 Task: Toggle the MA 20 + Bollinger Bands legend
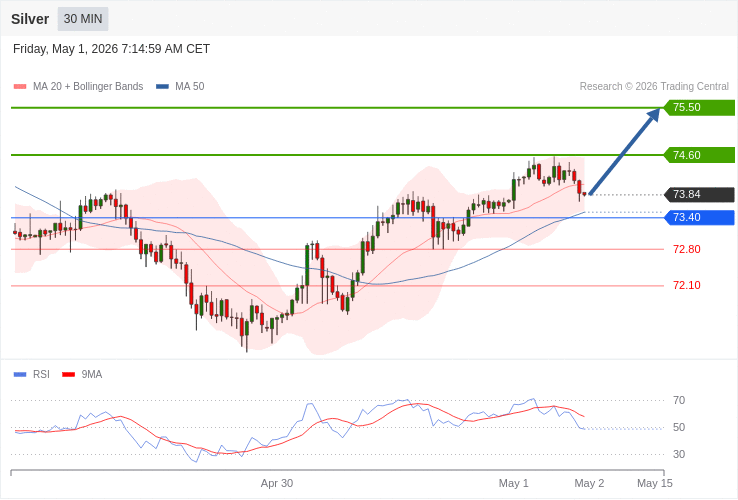[79, 86]
